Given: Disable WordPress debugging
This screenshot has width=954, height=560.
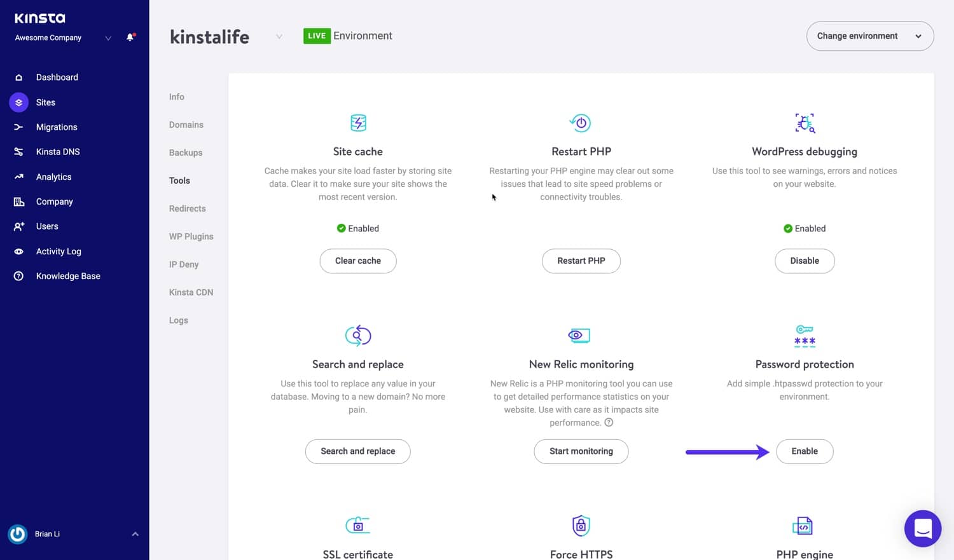Looking at the screenshot, I should [x=804, y=261].
